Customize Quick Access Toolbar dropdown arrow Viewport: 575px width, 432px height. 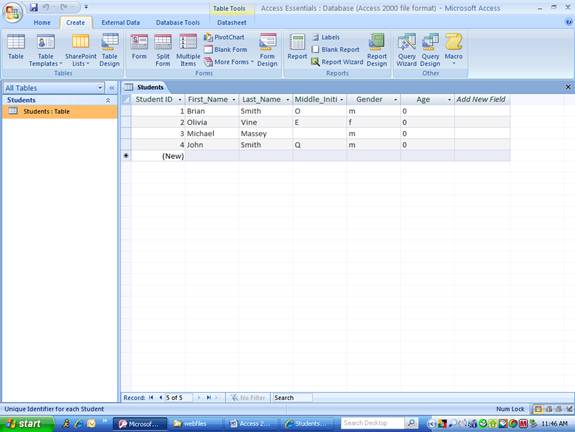pyautogui.click(x=86, y=7)
